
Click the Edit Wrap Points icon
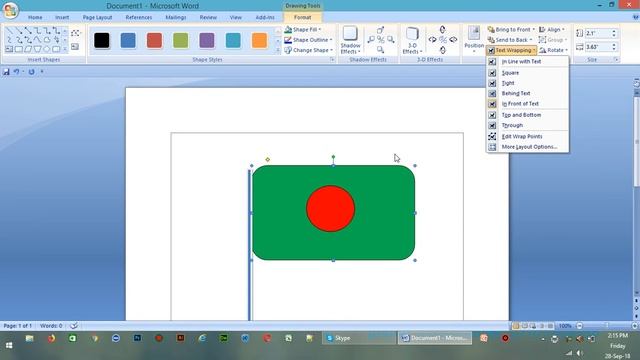tap(492, 136)
